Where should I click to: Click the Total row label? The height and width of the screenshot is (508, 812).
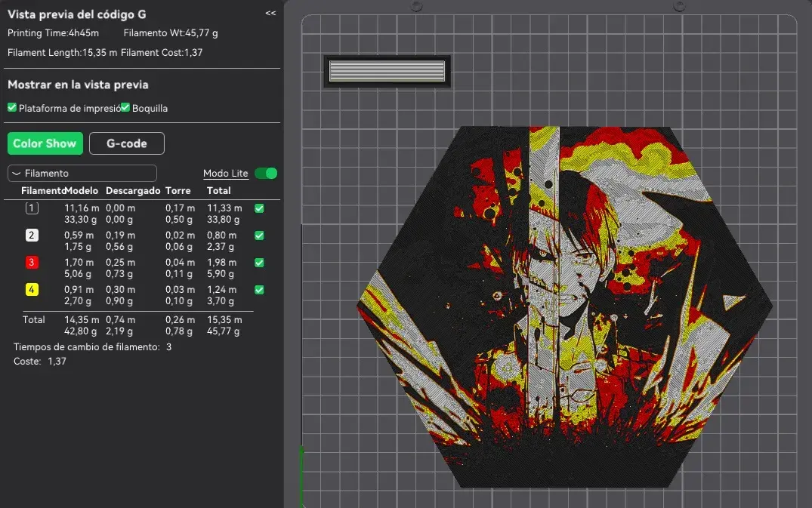coord(34,320)
